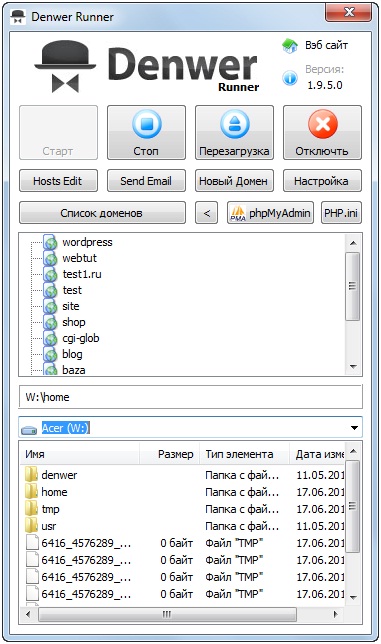Sort by Имя column header

pyautogui.click(x=80, y=454)
